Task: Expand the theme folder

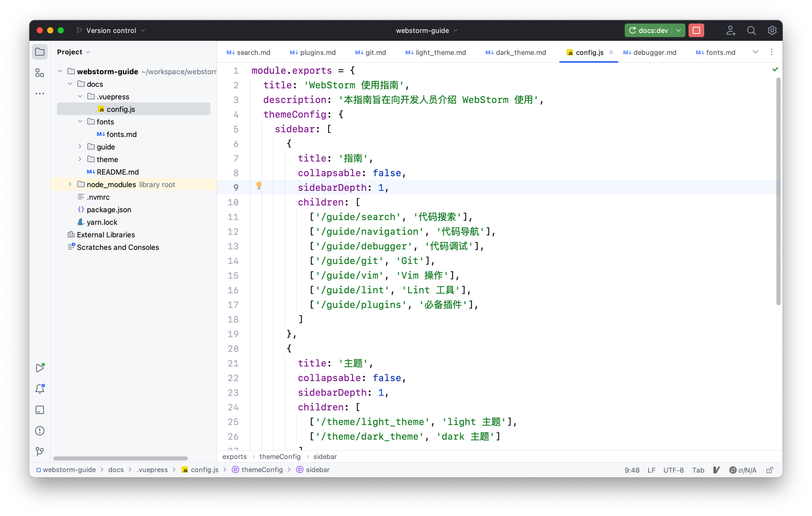Action: 80,159
